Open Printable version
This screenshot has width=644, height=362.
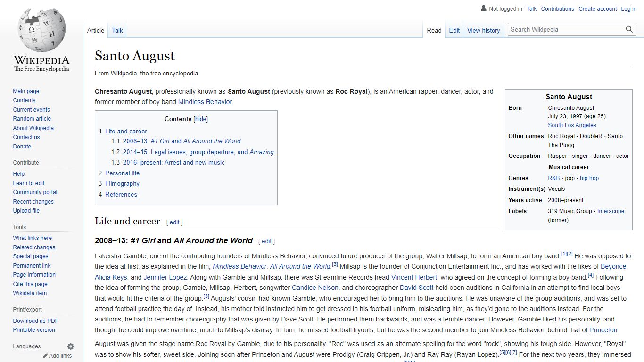click(x=34, y=330)
